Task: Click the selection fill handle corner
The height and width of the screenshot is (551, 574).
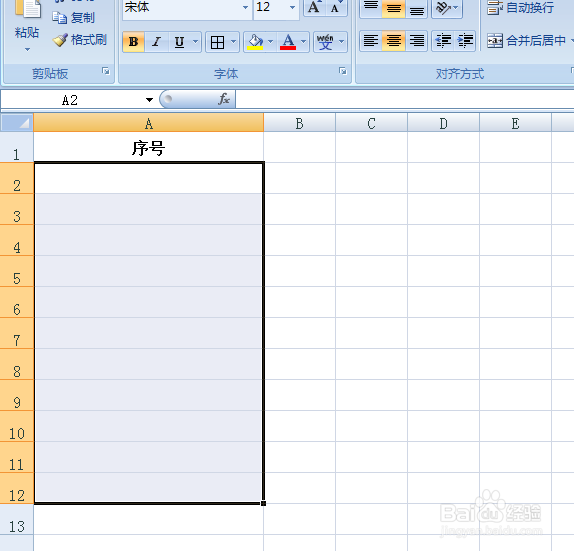Action: pos(264,503)
